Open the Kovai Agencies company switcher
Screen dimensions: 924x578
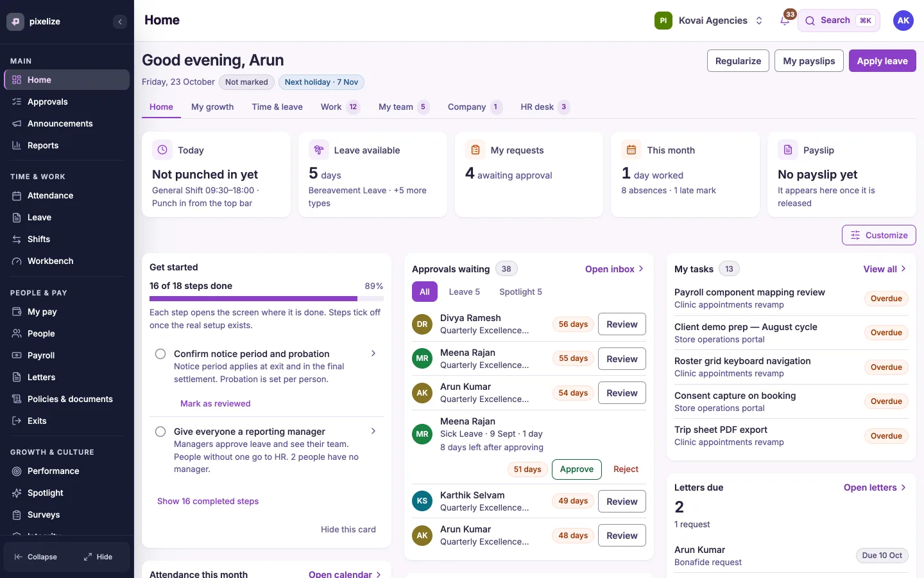pos(709,21)
